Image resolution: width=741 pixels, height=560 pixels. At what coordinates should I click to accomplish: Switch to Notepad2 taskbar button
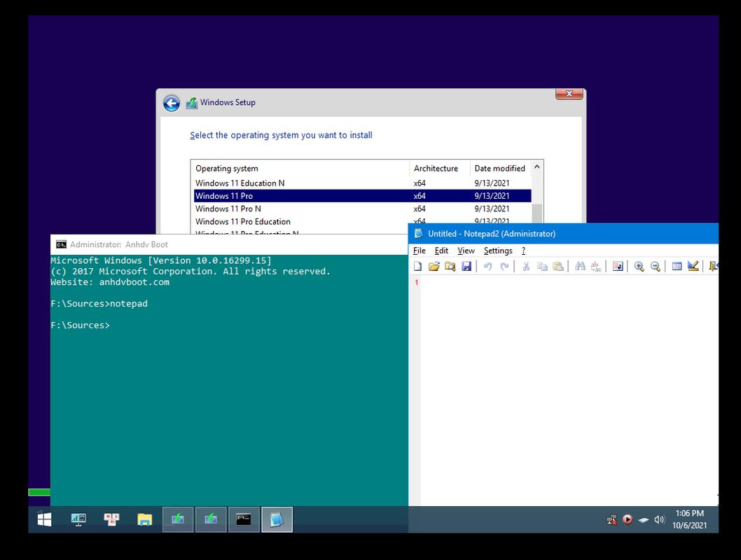click(x=277, y=519)
